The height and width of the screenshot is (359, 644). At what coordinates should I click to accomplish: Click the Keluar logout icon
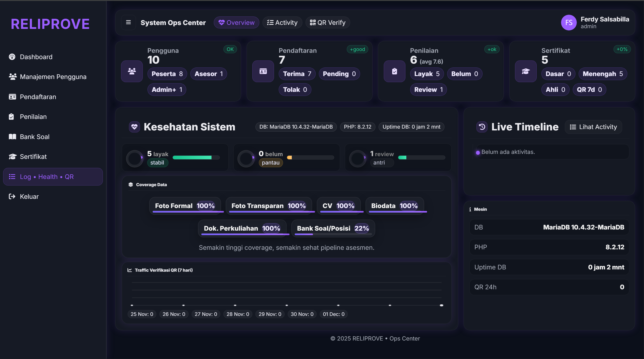click(12, 196)
